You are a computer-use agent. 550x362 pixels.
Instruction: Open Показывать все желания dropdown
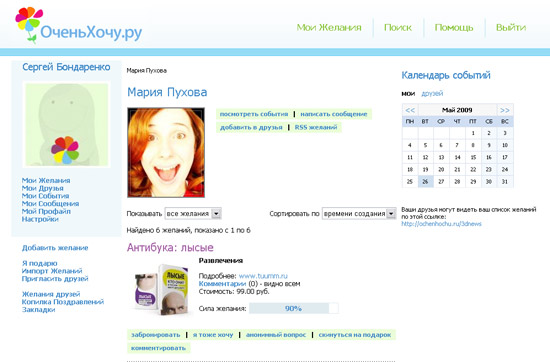(193, 214)
